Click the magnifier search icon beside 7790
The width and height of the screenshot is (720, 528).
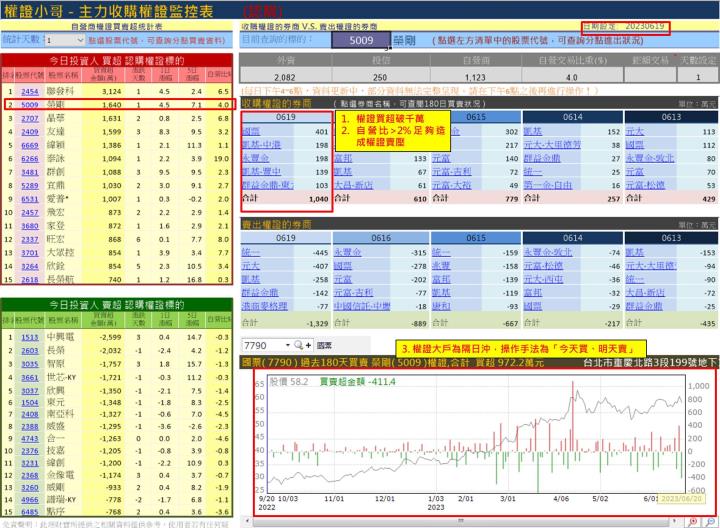[298, 345]
